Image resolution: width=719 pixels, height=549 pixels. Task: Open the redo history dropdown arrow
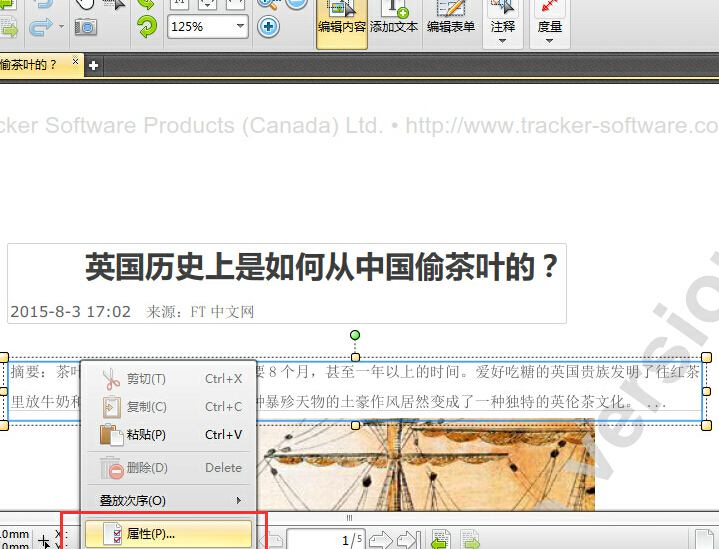pyautogui.click(x=61, y=27)
